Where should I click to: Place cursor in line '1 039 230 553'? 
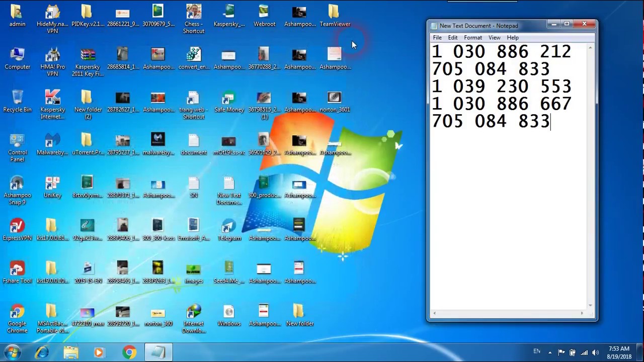point(501,86)
